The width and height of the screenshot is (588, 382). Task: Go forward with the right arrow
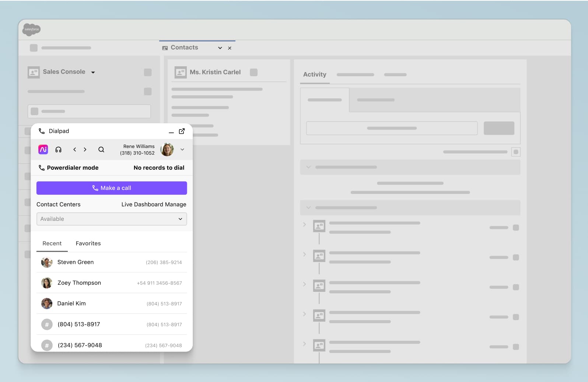point(85,149)
